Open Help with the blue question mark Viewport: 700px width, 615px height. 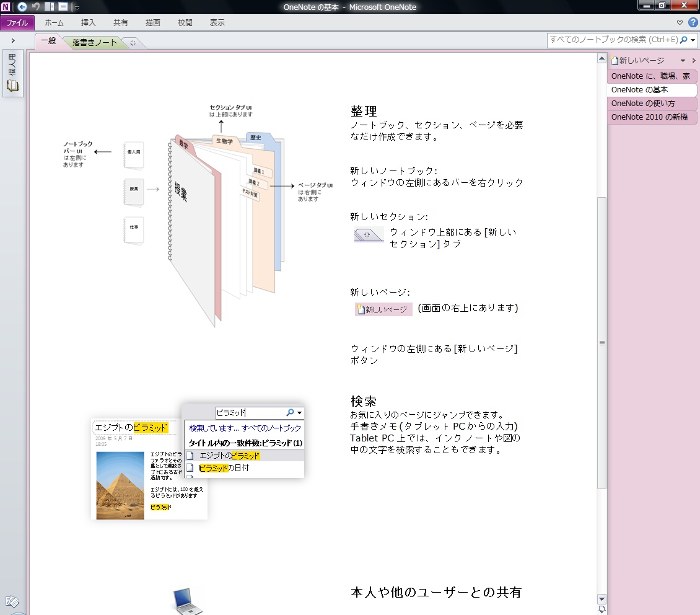pyautogui.click(x=693, y=22)
